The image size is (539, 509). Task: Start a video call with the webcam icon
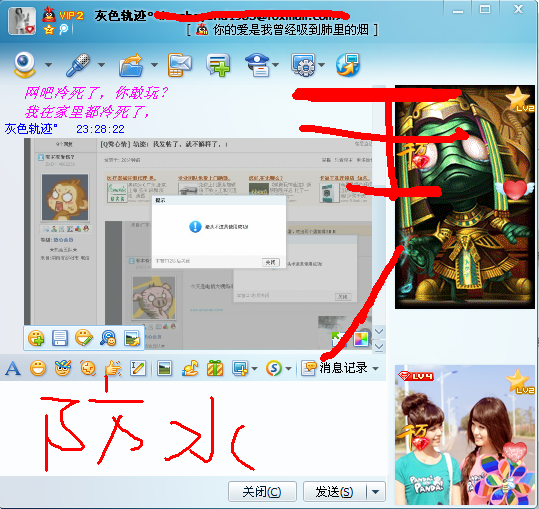click(x=24, y=64)
